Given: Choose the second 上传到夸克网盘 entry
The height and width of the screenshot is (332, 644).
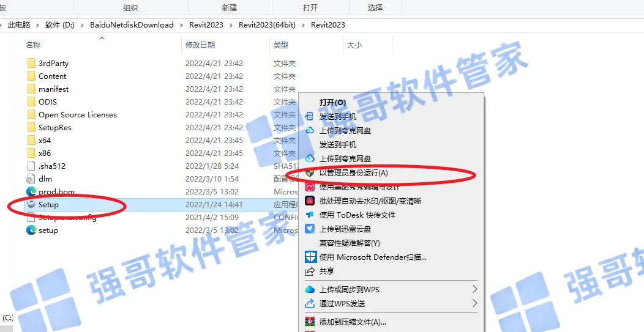Looking at the screenshot, I should [345, 158].
